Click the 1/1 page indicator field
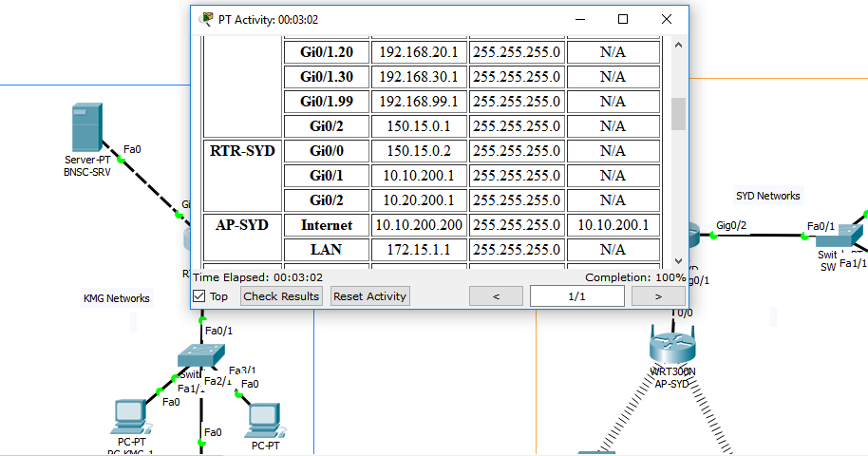Screen dimensions: 868x456 576,295
